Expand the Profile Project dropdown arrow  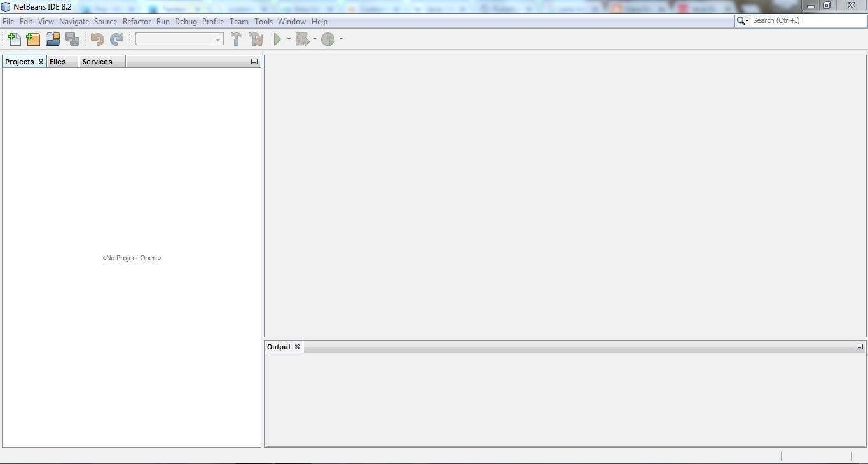pyautogui.click(x=341, y=39)
